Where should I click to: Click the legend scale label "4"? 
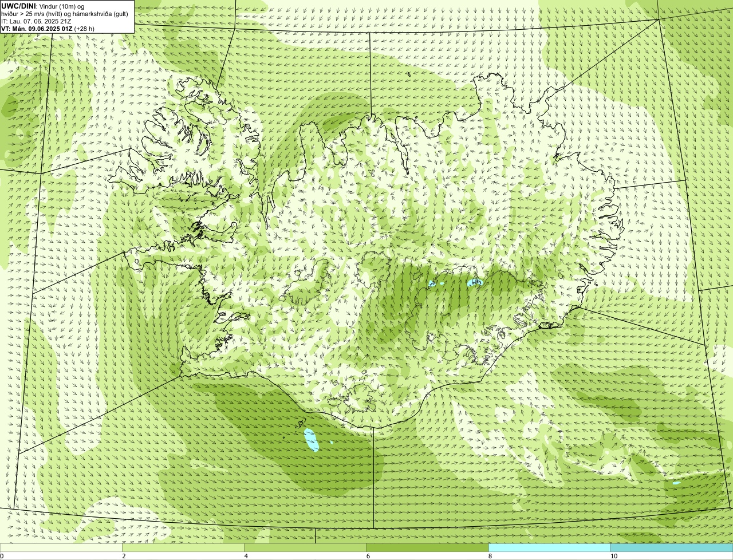pos(246,556)
